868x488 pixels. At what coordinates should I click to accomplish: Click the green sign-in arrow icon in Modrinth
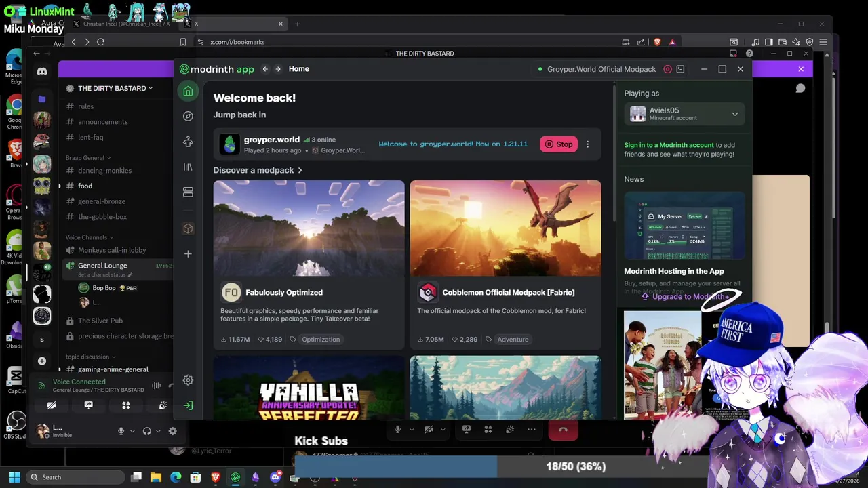point(188,405)
